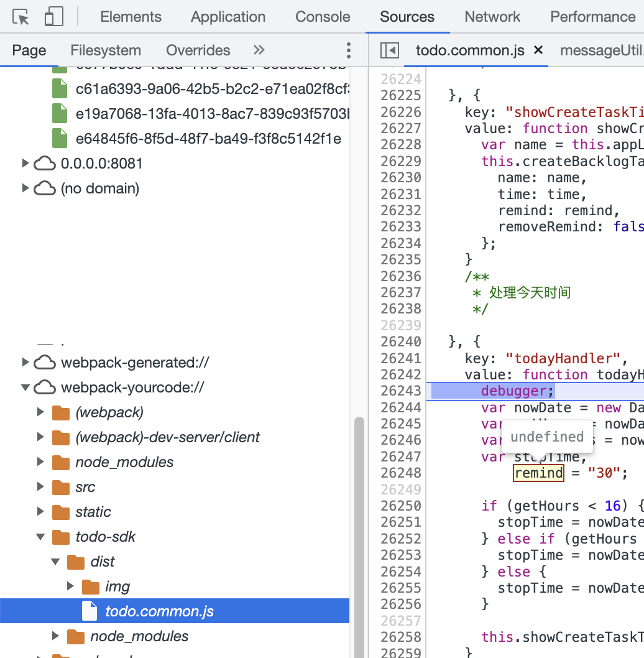Show more navigator tabs chevron

pyautogui.click(x=259, y=50)
